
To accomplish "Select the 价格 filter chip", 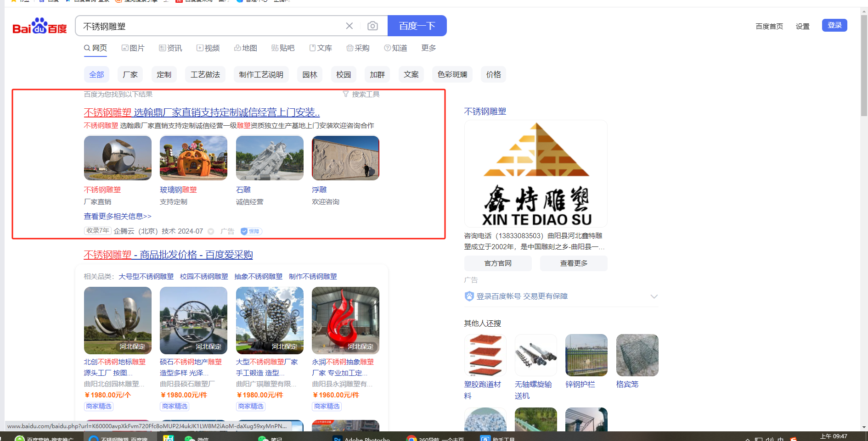I will pyautogui.click(x=494, y=74).
